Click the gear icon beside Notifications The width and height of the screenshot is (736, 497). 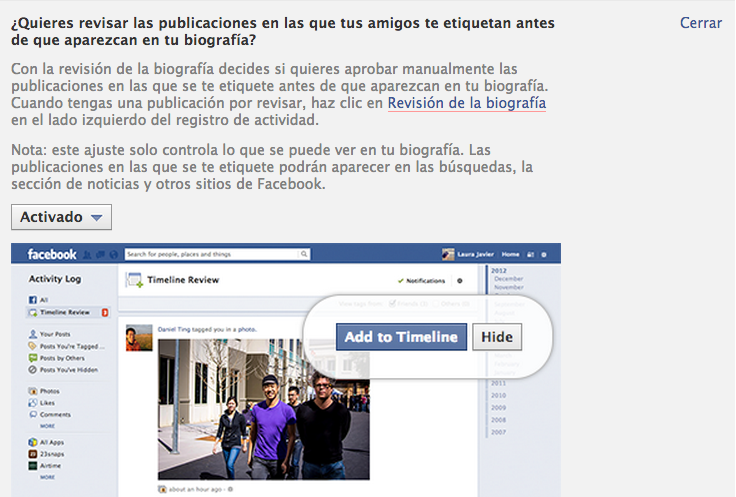coord(459,281)
